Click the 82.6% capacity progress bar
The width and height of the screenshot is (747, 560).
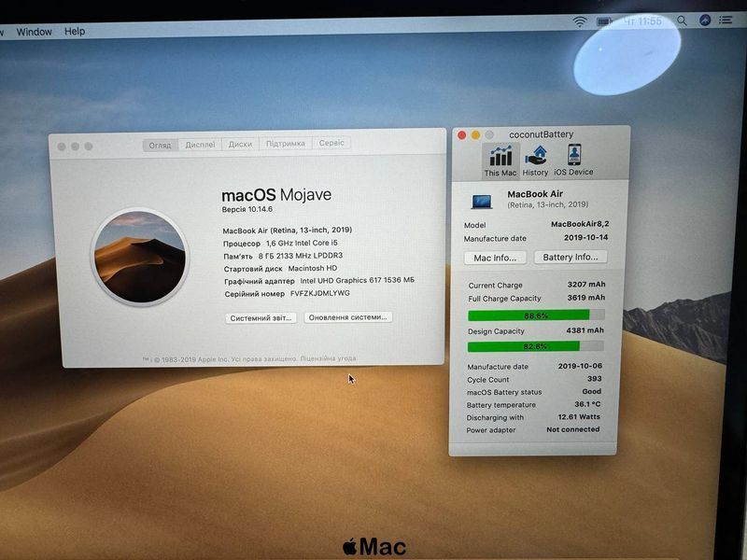point(535,346)
